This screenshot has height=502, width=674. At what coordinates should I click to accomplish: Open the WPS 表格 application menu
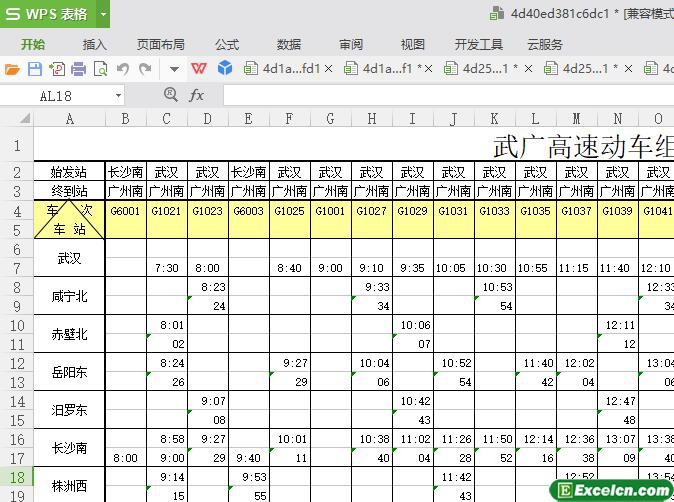(x=49, y=14)
